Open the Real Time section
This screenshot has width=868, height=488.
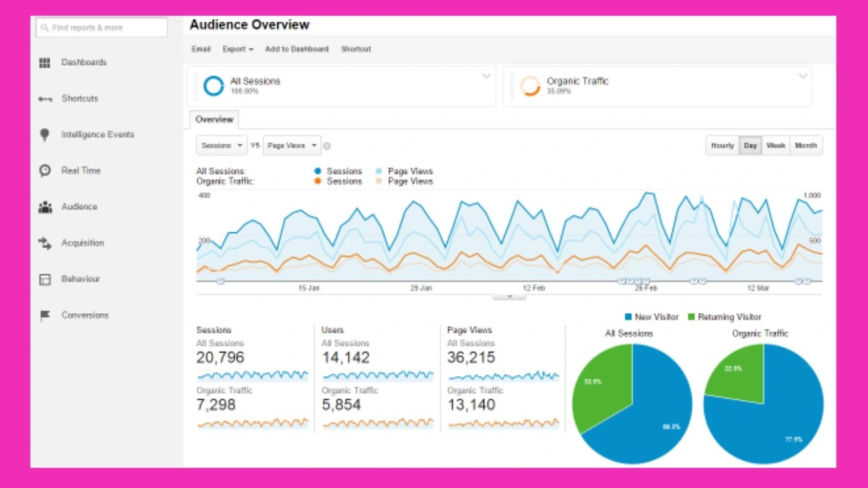coord(81,170)
